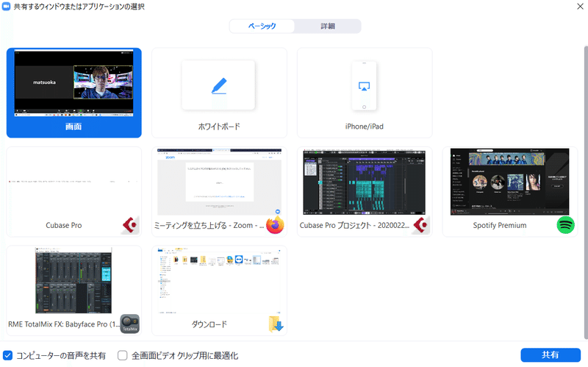Screen dimensions: 588x367
Task: Select the iPhone/iPad AirPlay device icon
Action: pyautogui.click(x=364, y=86)
